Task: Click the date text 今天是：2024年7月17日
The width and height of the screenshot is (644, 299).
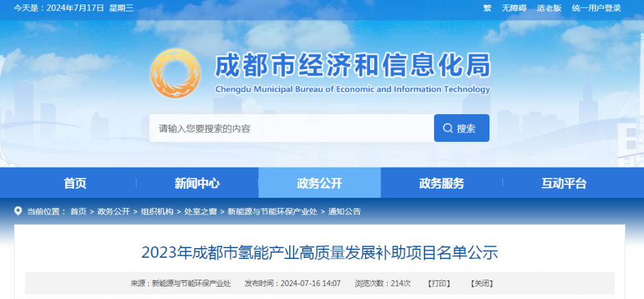Action: click(x=59, y=8)
